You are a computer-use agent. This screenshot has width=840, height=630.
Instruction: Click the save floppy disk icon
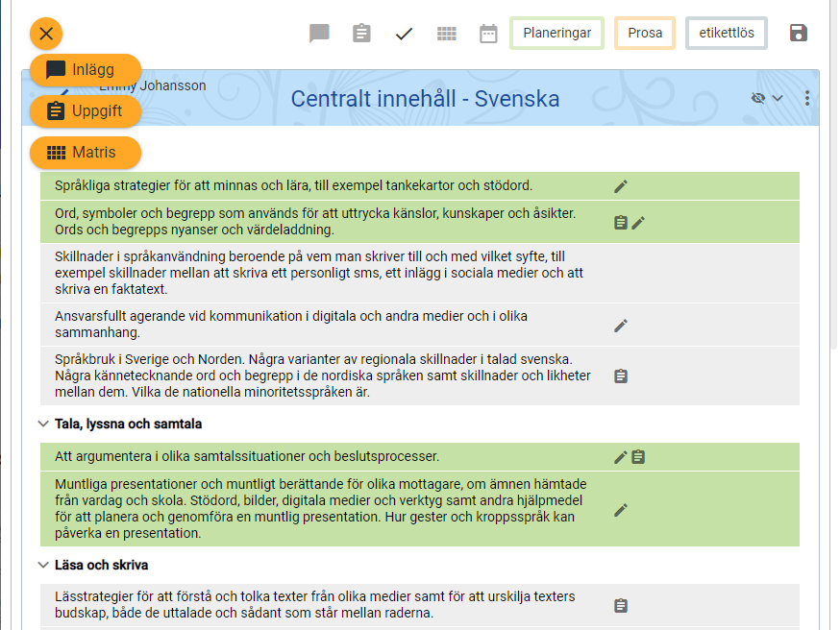pos(798,34)
